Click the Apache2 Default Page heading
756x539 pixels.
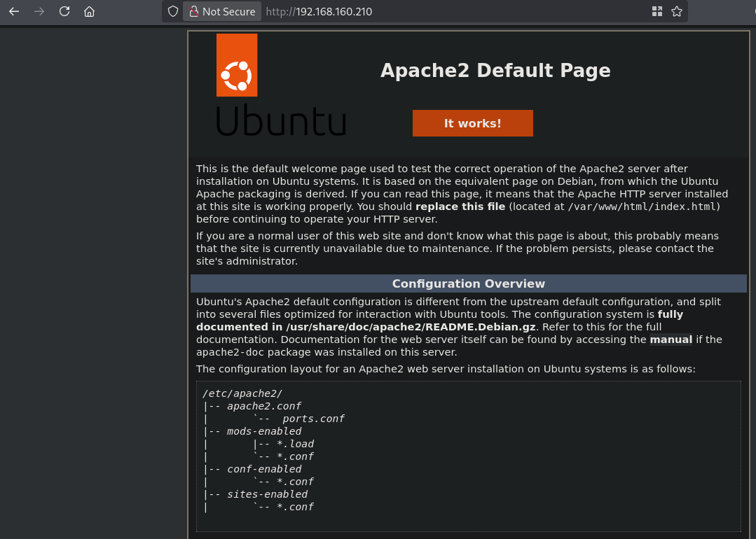[x=495, y=70]
